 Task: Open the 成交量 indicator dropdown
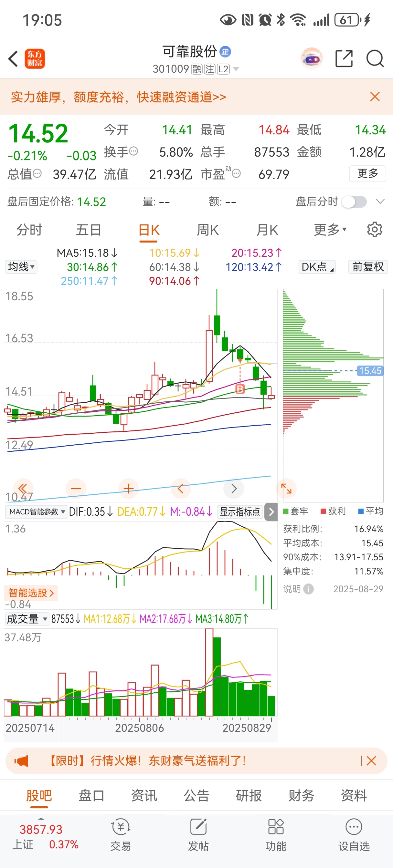tap(27, 619)
